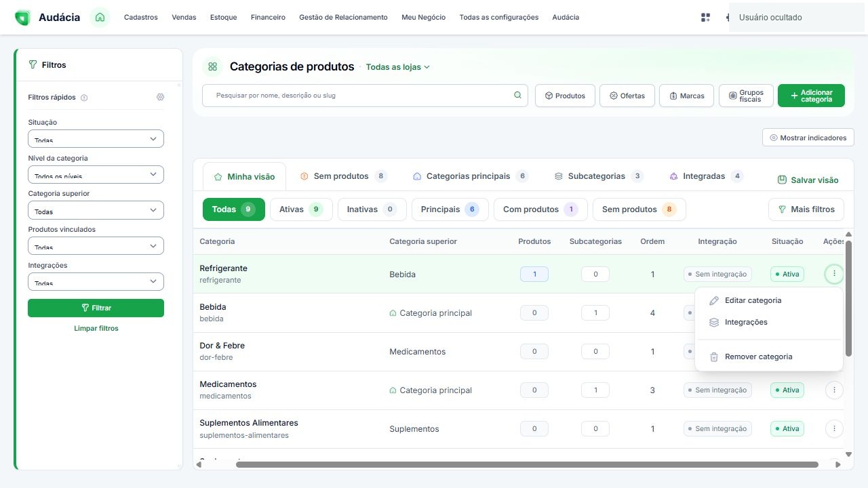This screenshot has height=488, width=868.
Task: Switch to the Categorias principais tab
Action: coord(470,176)
